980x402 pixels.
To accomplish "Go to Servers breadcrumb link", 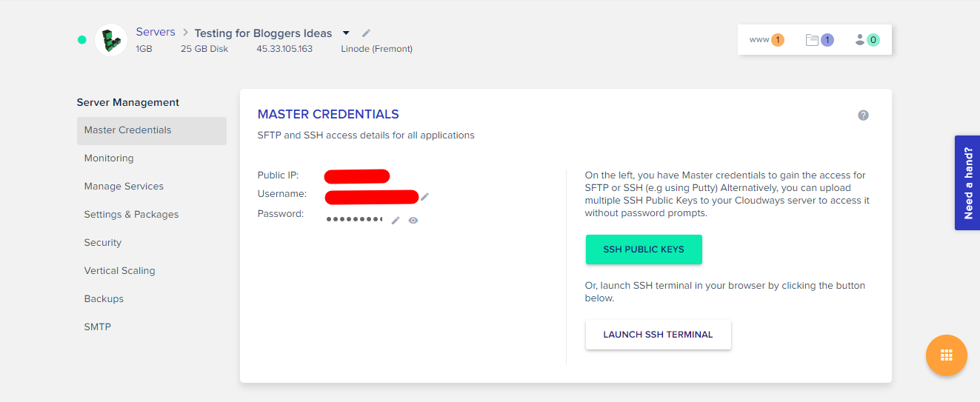I will tap(156, 32).
